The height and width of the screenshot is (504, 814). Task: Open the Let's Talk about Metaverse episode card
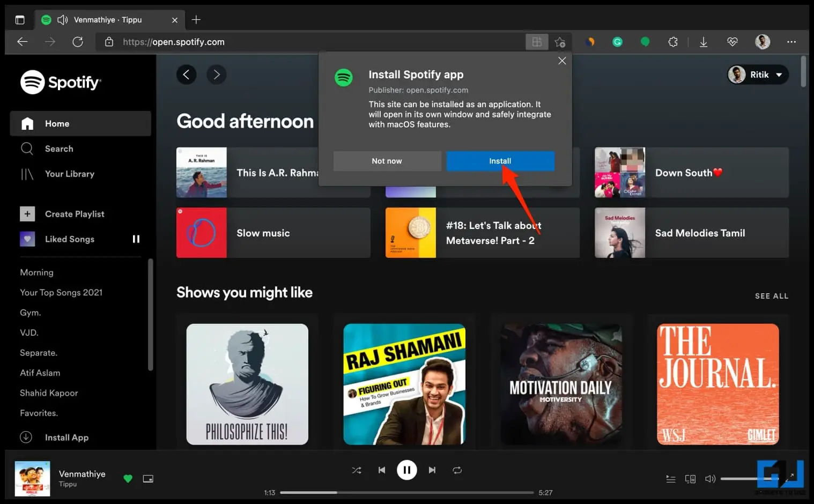[483, 233]
